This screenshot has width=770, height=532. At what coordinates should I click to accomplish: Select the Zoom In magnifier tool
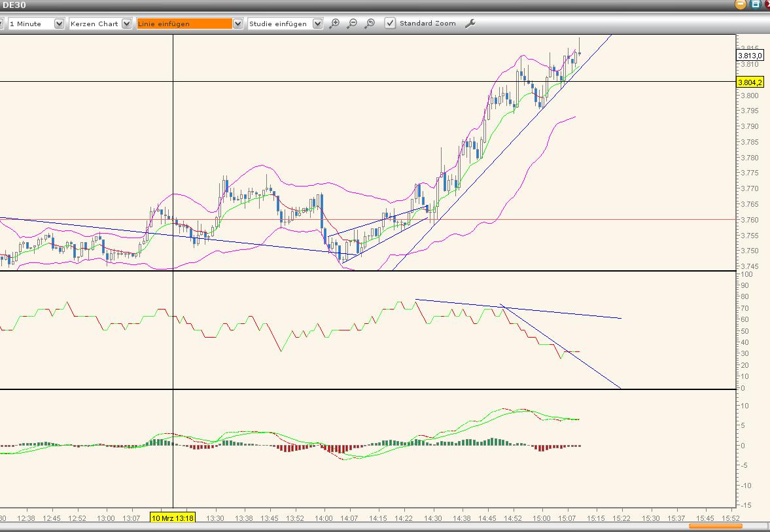click(334, 23)
